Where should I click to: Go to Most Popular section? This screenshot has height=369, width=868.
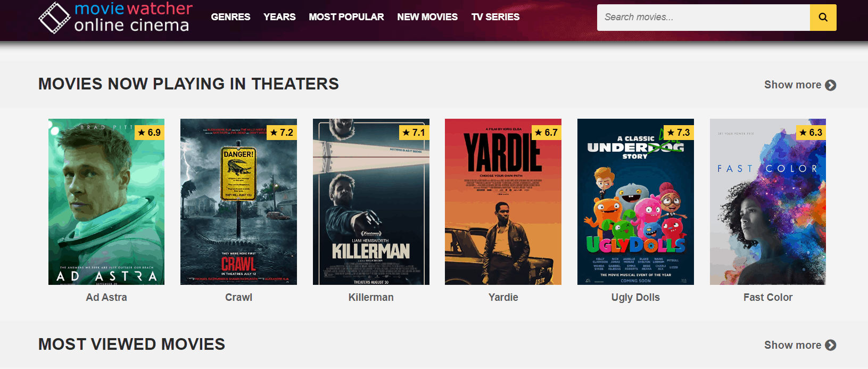346,17
